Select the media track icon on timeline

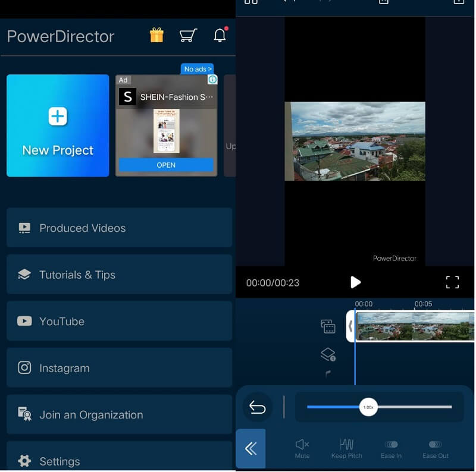328,326
